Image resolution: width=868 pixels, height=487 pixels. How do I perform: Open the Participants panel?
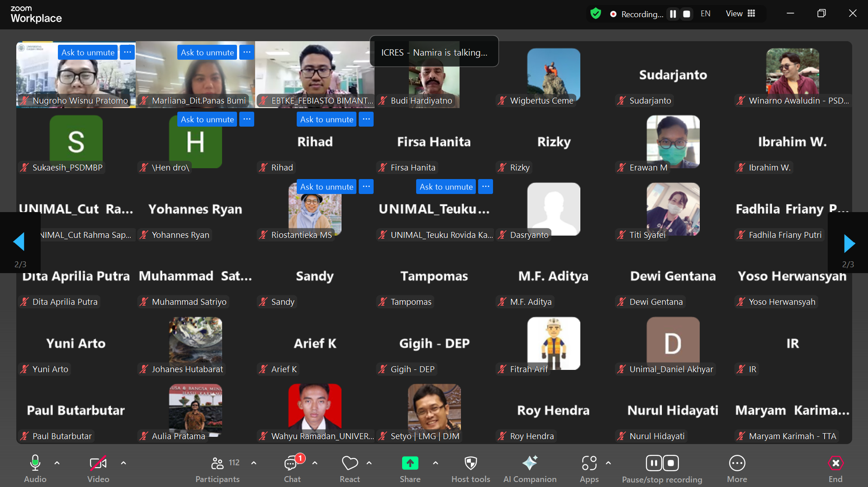218,468
